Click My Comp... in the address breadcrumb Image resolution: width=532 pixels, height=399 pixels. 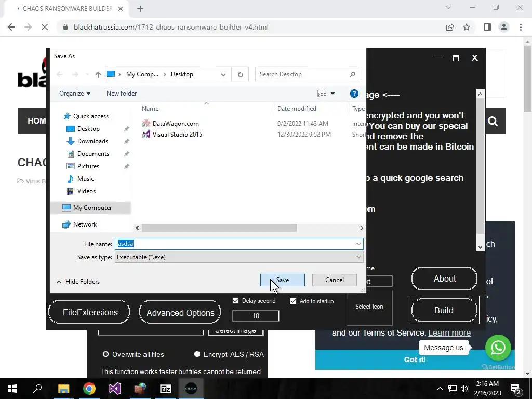click(x=142, y=74)
